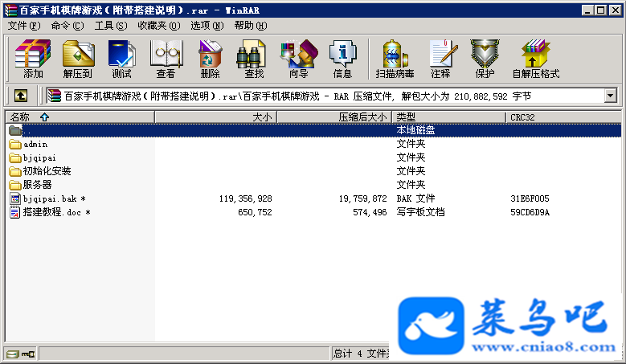This screenshot has width=626, height=364.
Task: Select the bjqipai.bak file entry
Action: tap(48, 198)
